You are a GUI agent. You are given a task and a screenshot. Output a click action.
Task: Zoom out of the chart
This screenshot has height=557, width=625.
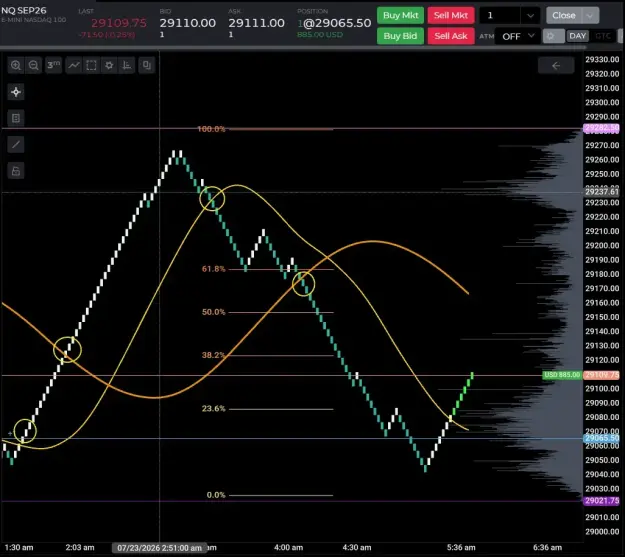pyautogui.click(x=33, y=65)
